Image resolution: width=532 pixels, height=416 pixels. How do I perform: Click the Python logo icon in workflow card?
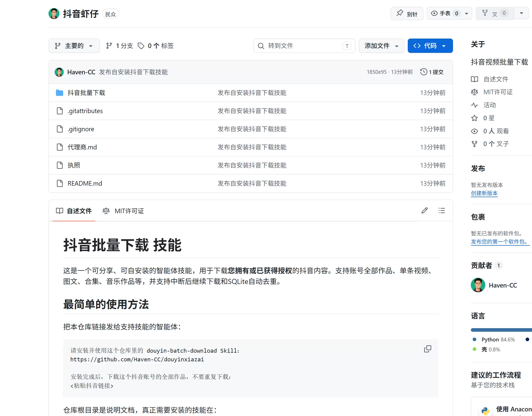point(485,411)
